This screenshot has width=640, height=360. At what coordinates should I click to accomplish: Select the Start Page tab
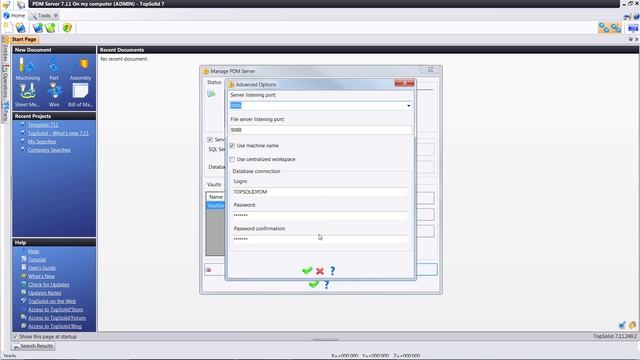click(24, 40)
